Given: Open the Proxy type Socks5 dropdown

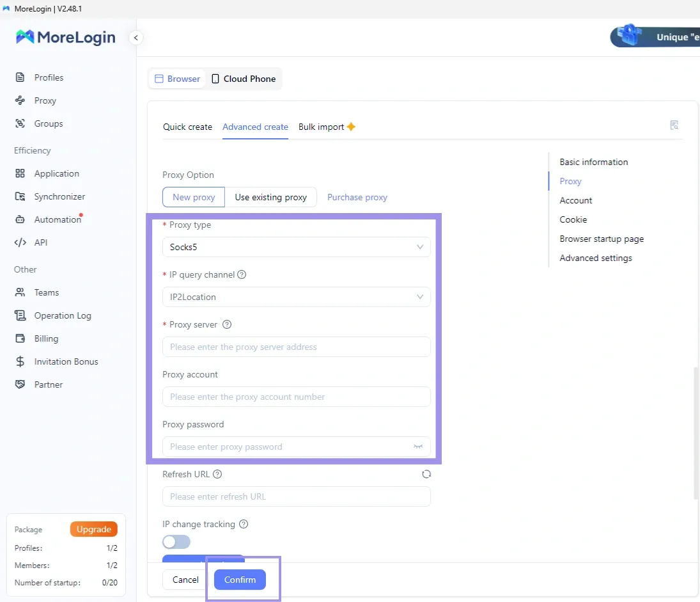Looking at the screenshot, I should (x=296, y=247).
